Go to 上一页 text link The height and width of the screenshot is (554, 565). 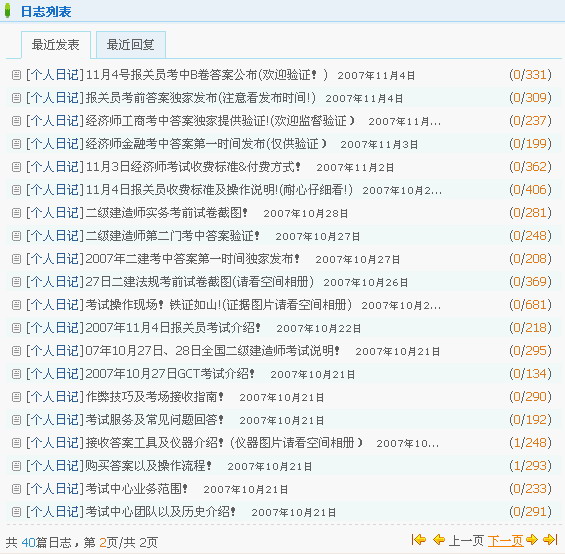coord(466,540)
